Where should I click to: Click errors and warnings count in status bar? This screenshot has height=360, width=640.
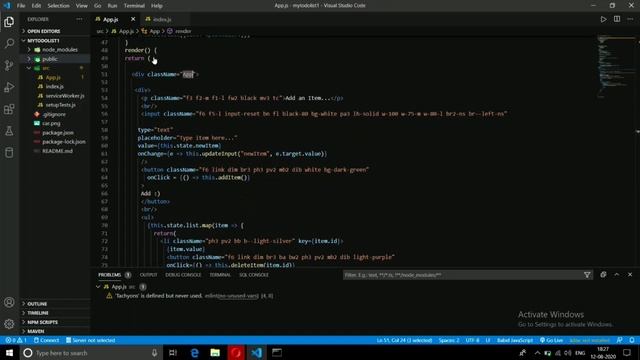(16, 340)
